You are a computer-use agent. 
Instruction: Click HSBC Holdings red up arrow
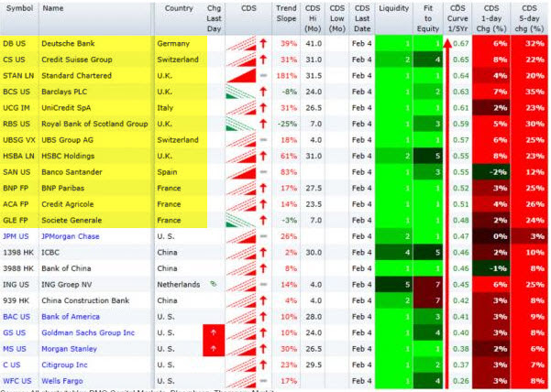(x=263, y=157)
